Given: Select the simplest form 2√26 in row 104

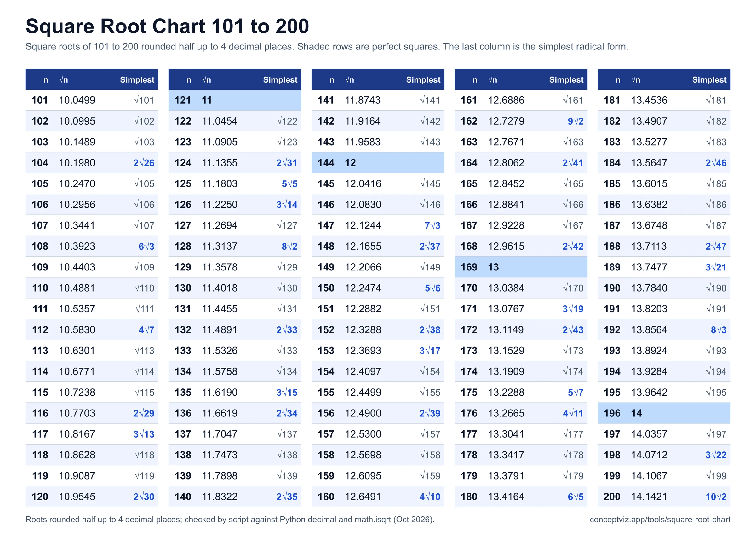Looking at the screenshot, I should 144,163.
